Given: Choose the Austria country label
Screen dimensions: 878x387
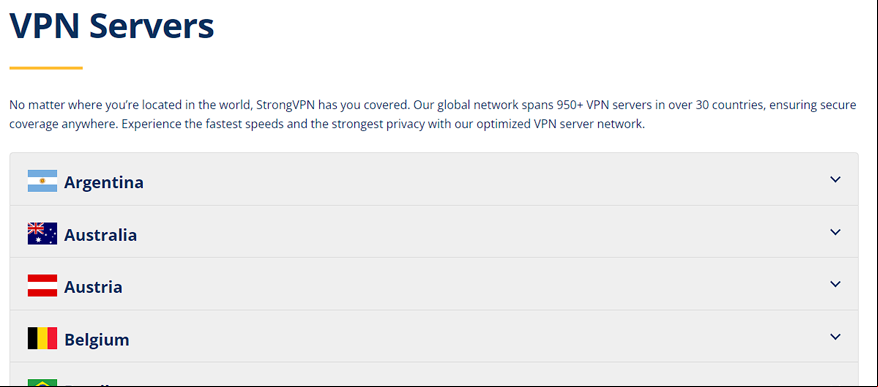Looking at the screenshot, I should pyautogui.click(x=93, y=287).
